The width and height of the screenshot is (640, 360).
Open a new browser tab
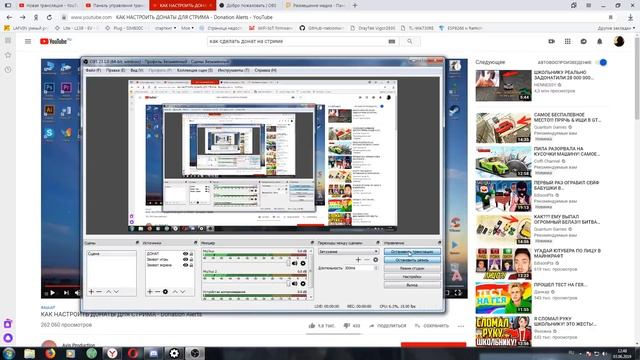pyautogui.click(x=355, y=5)
